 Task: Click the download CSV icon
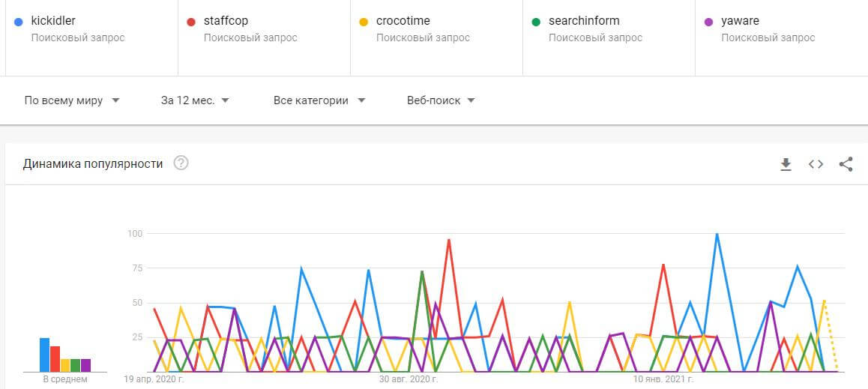tap(786, 164)
